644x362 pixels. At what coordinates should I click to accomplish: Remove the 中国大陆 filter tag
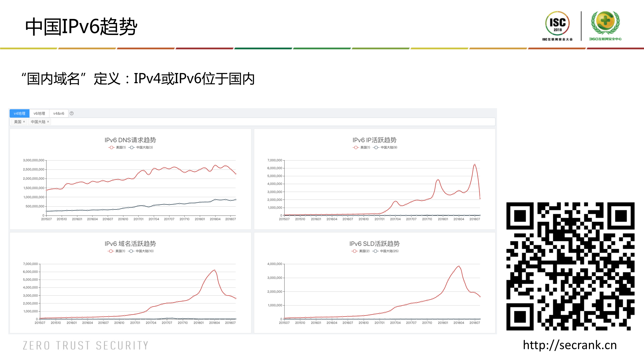[48, 122]
